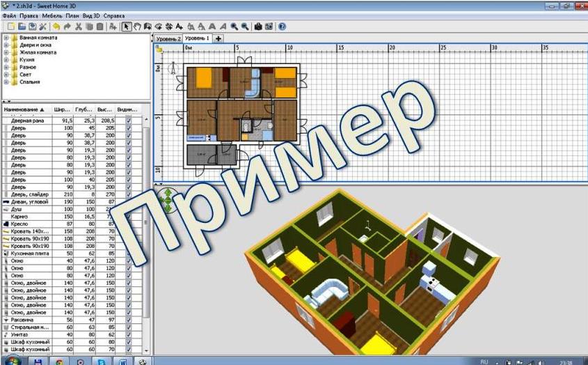The width and height of the screenshot is (588, 365).
Task: Switch to the Уровень 1 tab
Action: pyautogui.click(x=197, y=38)
